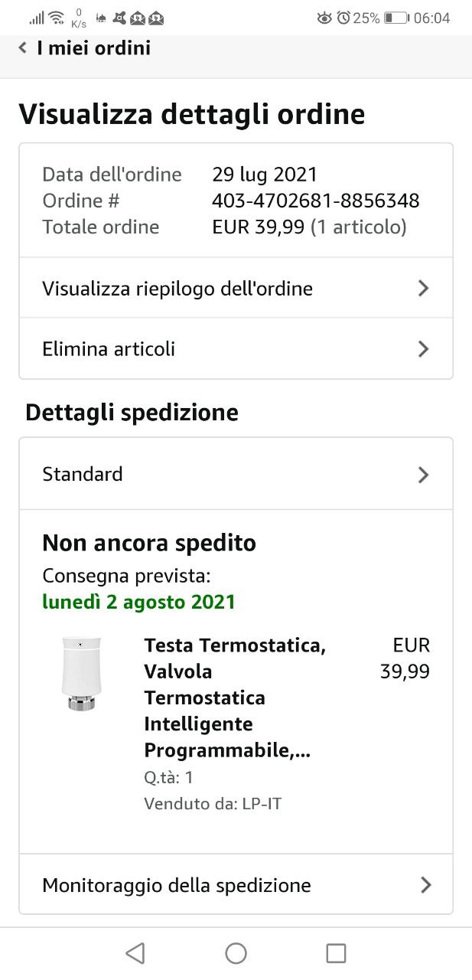The height and width of the screenshot is (980, 472).
Task: Tap the Wi-Fi icon in the status bar
Action: [56, 18]
